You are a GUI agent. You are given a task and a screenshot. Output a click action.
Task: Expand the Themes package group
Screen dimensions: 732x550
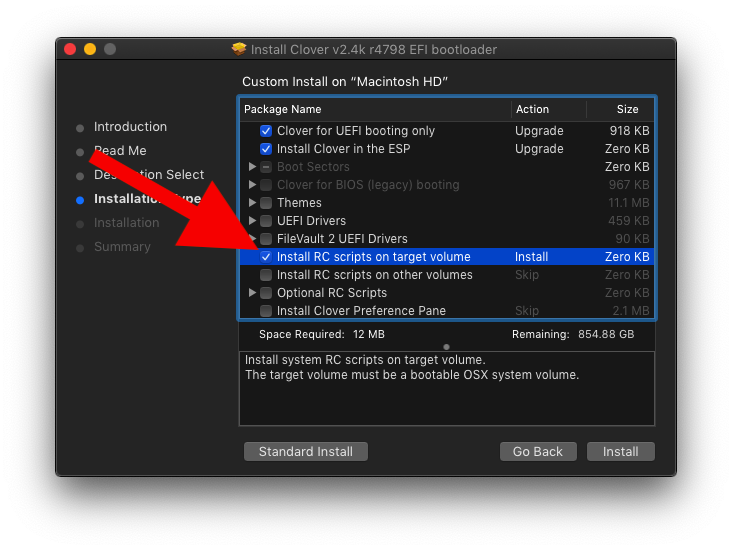pyautogui.click(x=252, y=203)
